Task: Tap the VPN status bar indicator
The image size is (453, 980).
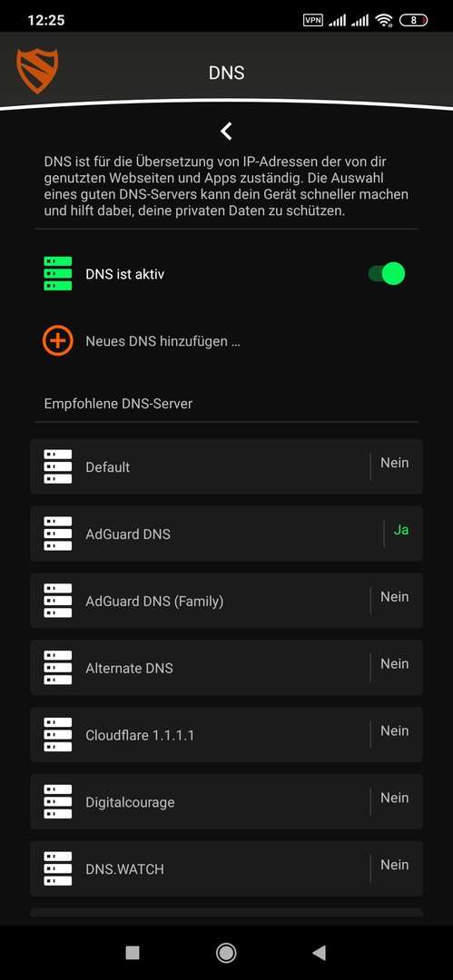Action: (x=313, y=20)
